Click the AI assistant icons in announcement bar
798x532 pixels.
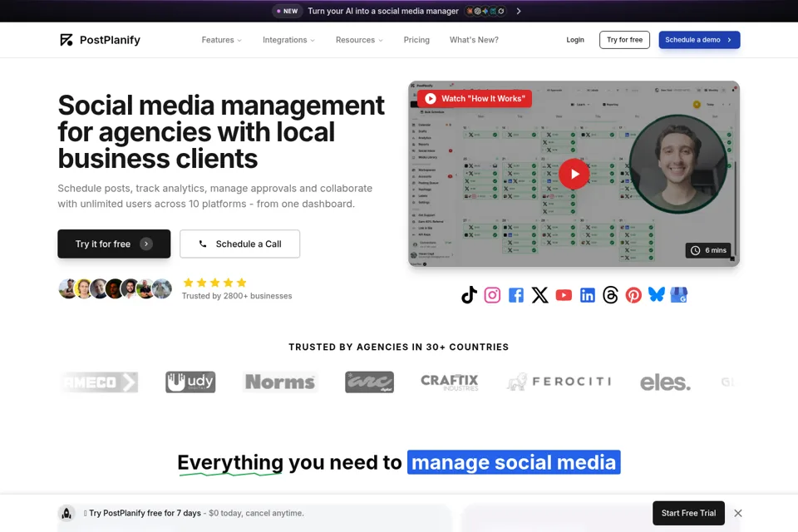[x=485, y=11]
